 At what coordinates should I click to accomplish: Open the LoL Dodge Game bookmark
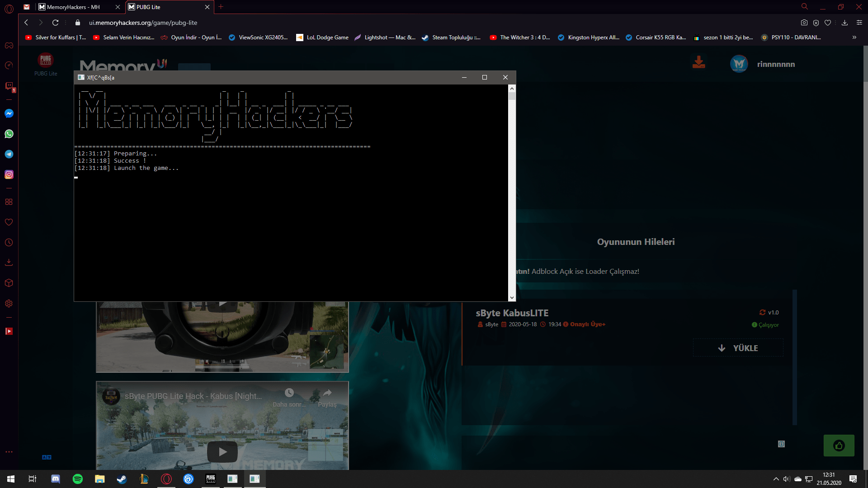pyautogui.click(x=322, y=38)
